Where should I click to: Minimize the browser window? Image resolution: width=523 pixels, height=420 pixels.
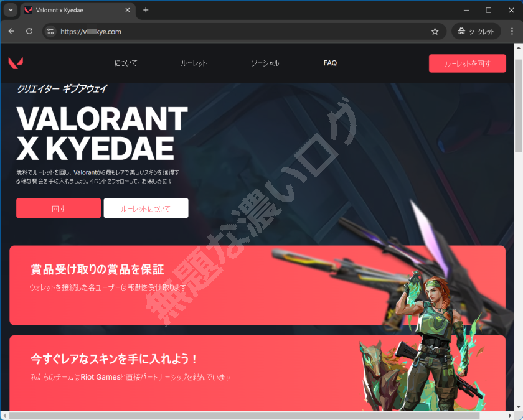466,11
